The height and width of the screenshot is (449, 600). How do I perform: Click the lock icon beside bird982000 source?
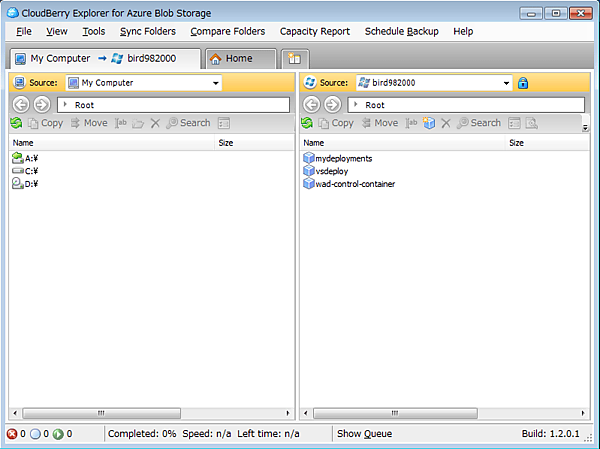(522, 83)
